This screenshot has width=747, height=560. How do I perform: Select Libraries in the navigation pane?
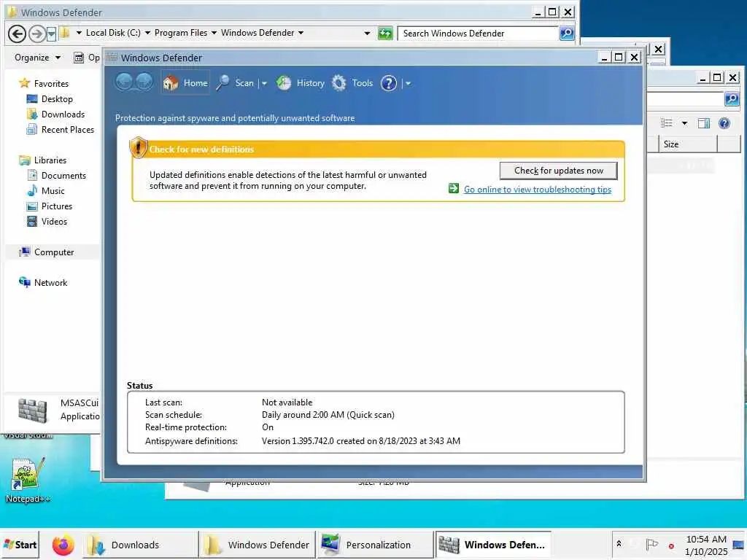point(50,160)
